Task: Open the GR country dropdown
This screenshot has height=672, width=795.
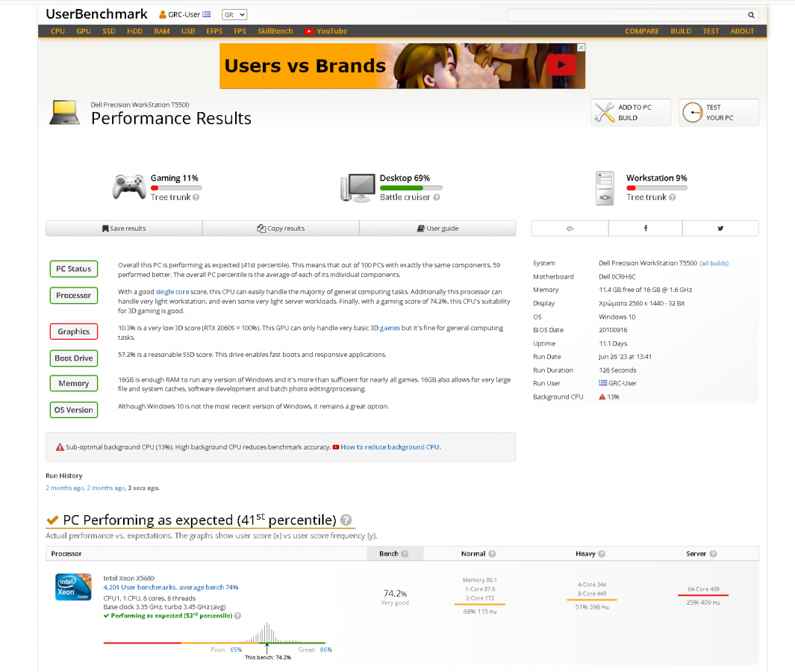Action: [234, 15]
